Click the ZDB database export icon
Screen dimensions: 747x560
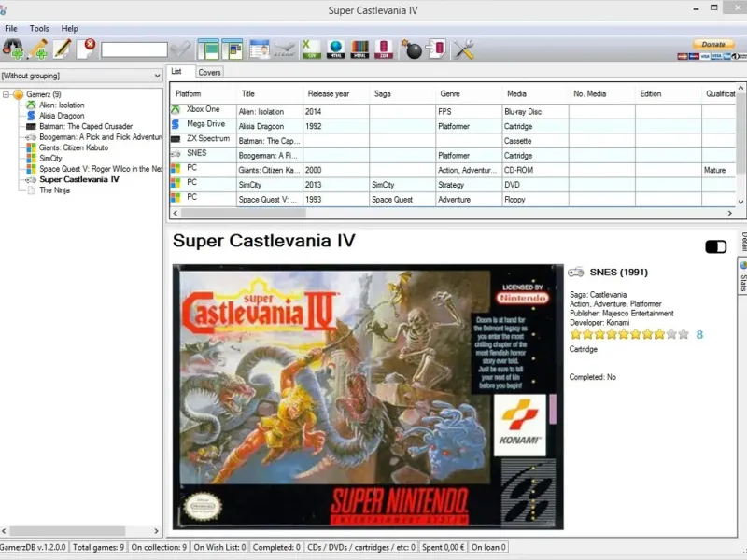[x=384, y=49]
